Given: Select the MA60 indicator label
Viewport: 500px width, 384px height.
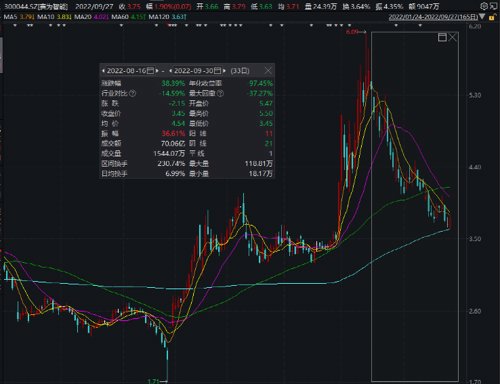Looking at the screenshot, I should click(x=119, y=17).
